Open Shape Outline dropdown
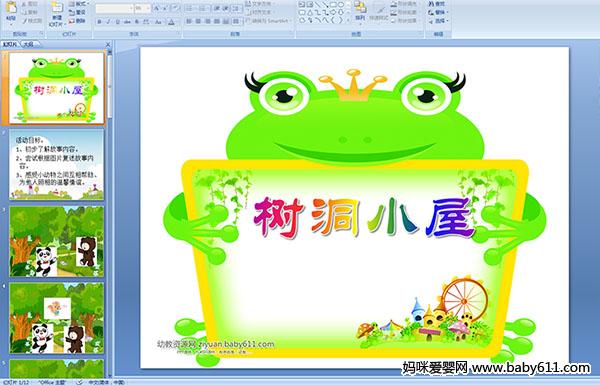The width and height of the screenshot is (600, 385). pos(405,12)
